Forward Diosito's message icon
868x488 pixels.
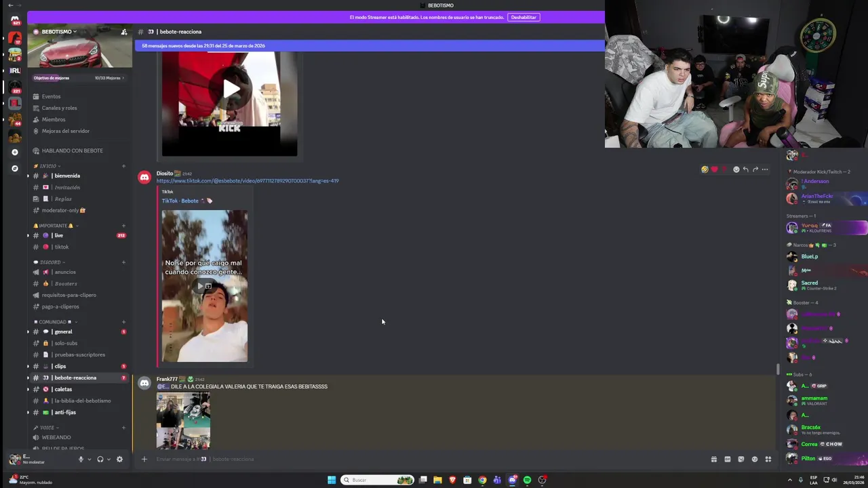coord(755,169)
